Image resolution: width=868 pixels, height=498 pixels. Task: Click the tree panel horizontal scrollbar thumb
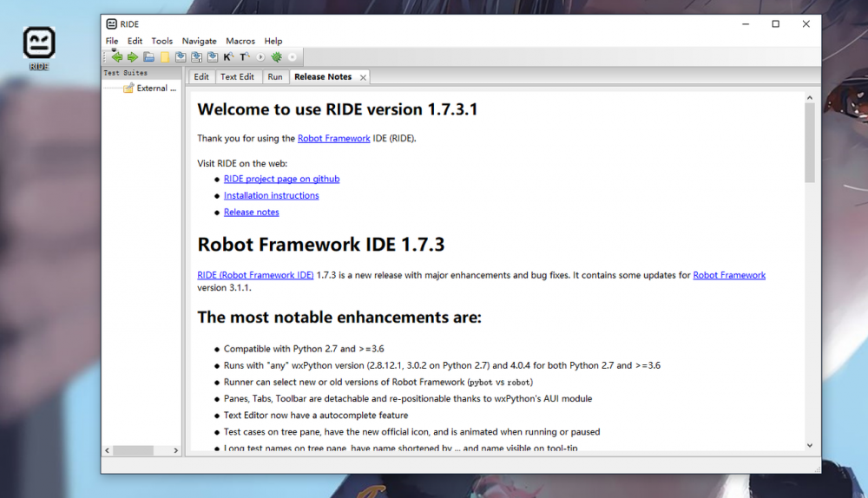click(x=134, y=450)
